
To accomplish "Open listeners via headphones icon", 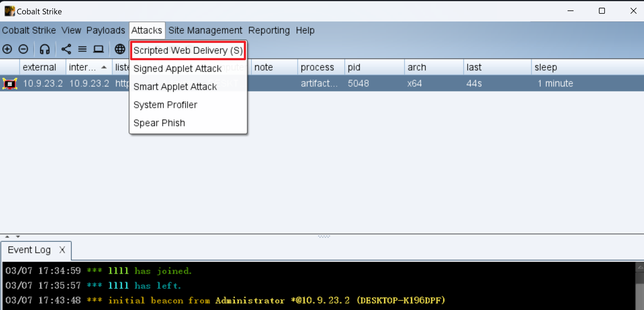I will [x=45, y=49].
